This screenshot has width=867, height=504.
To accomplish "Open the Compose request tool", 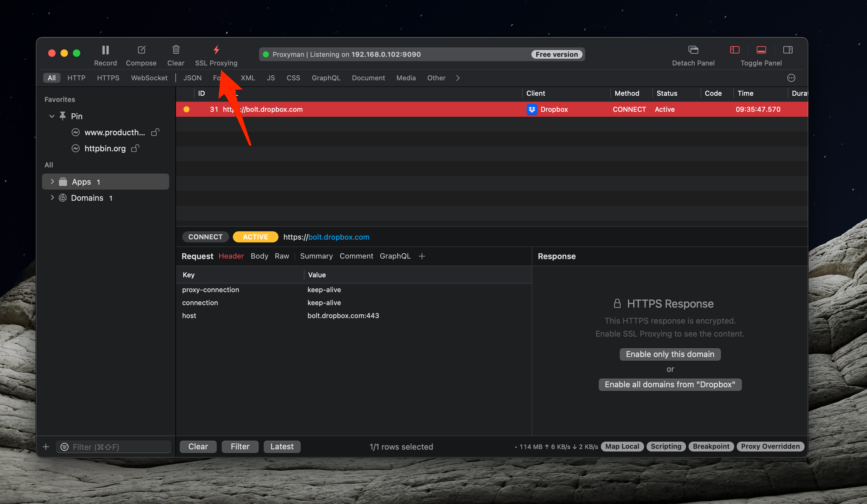I will tap(141, 50).
